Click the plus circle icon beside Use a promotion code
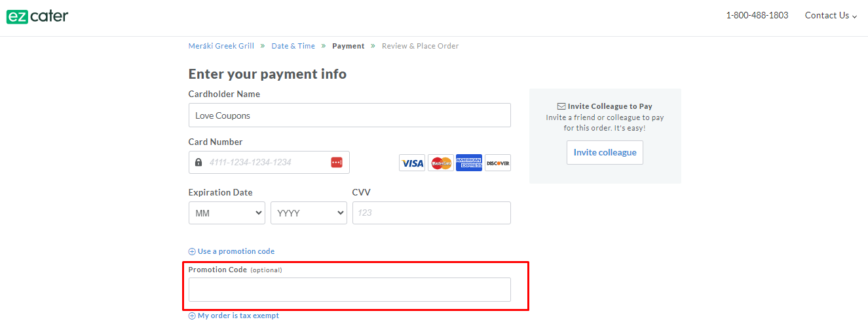The height and width of the screenshot is (328, 868). (192, 251)
